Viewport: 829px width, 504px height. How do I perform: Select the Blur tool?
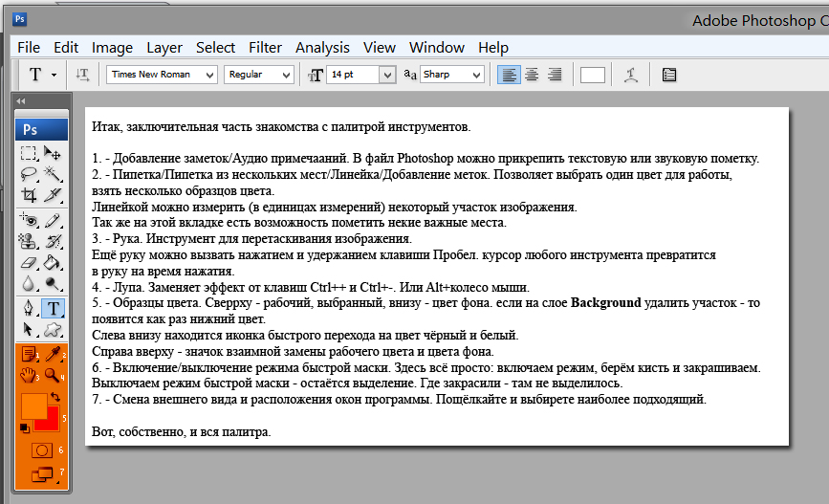point(29,284)
